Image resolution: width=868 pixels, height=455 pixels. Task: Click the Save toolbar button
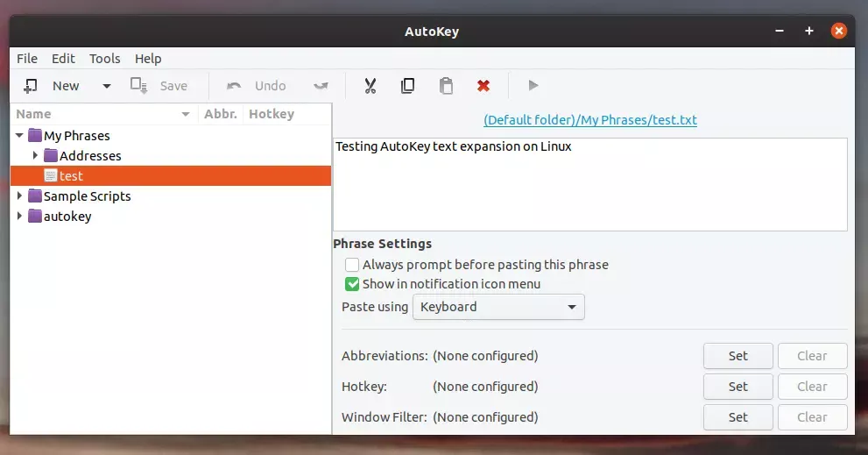(159, 86)
